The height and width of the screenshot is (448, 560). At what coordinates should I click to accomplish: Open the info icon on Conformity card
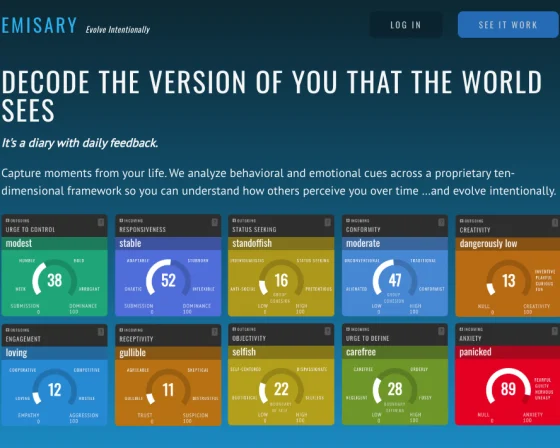coord(441,223)
